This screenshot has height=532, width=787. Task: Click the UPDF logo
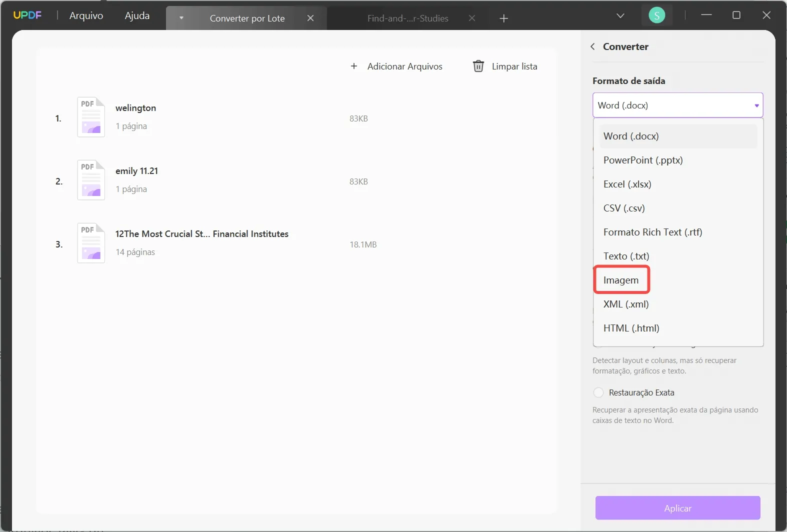[x=27, y=15]
